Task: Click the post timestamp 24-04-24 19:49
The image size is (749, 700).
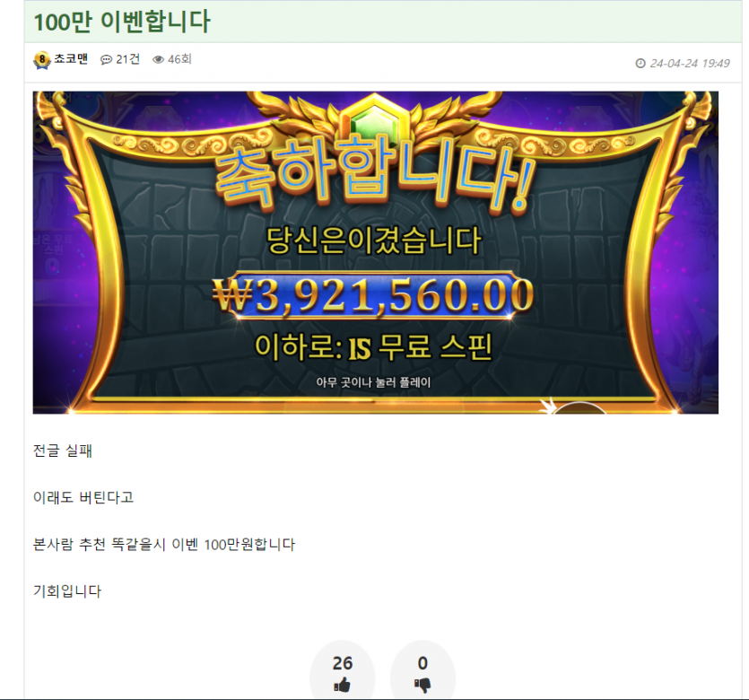Action: (690, 63)
